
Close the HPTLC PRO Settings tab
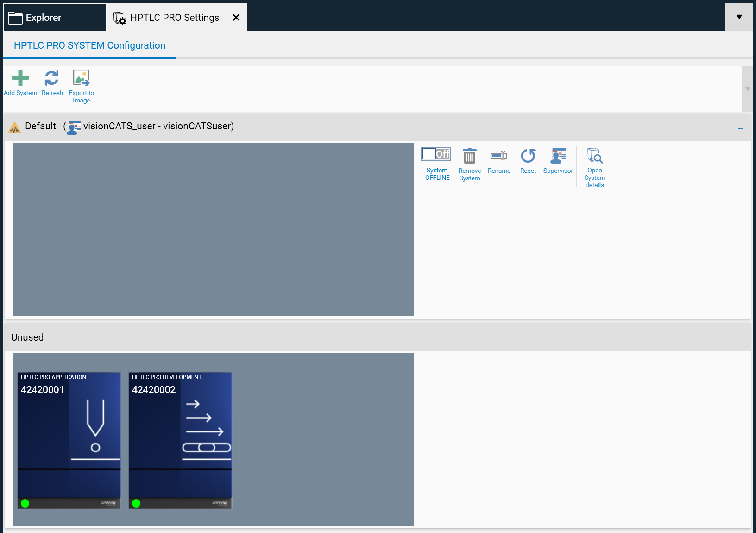236,18
